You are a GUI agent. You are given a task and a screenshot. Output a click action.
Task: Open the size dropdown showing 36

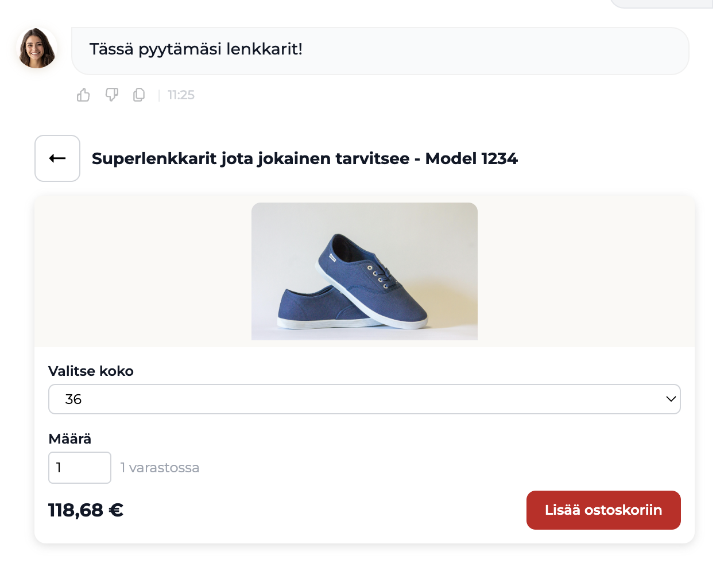pos(364,399)
